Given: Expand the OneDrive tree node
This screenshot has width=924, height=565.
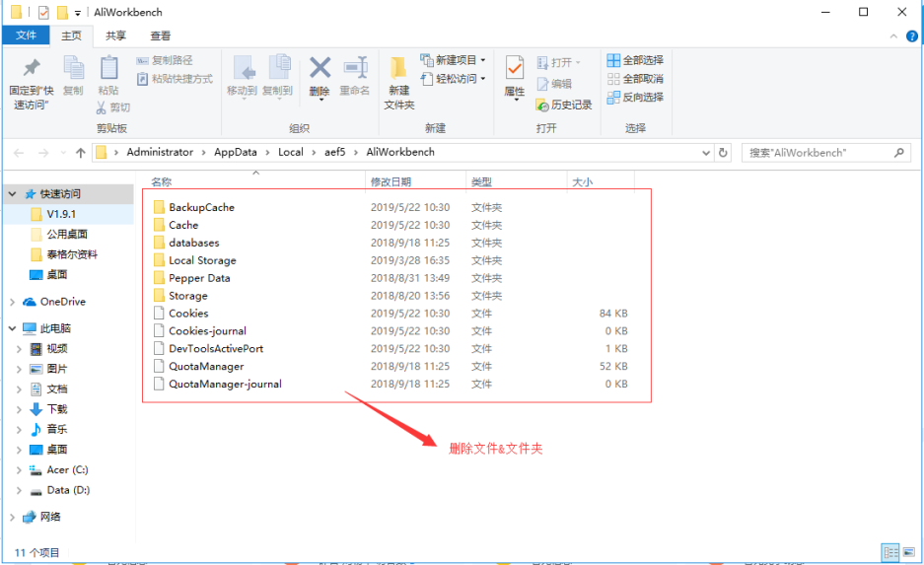Looking at the screenshot, I should [x=12, y=302].
